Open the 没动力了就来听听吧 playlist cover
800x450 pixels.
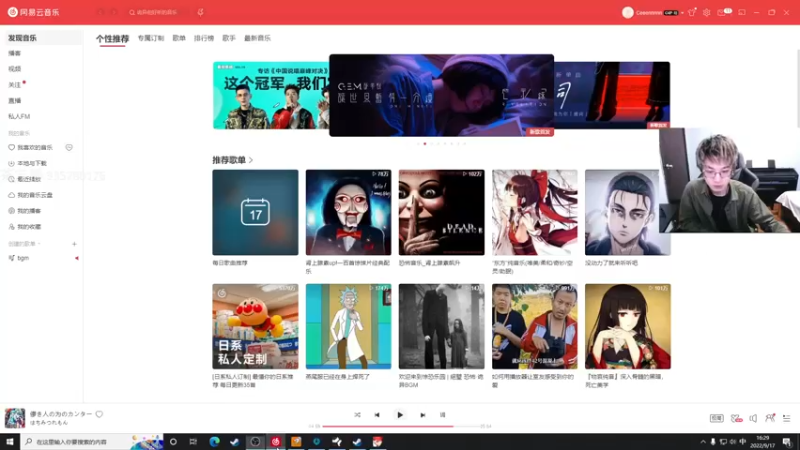[x=628, y=212]
